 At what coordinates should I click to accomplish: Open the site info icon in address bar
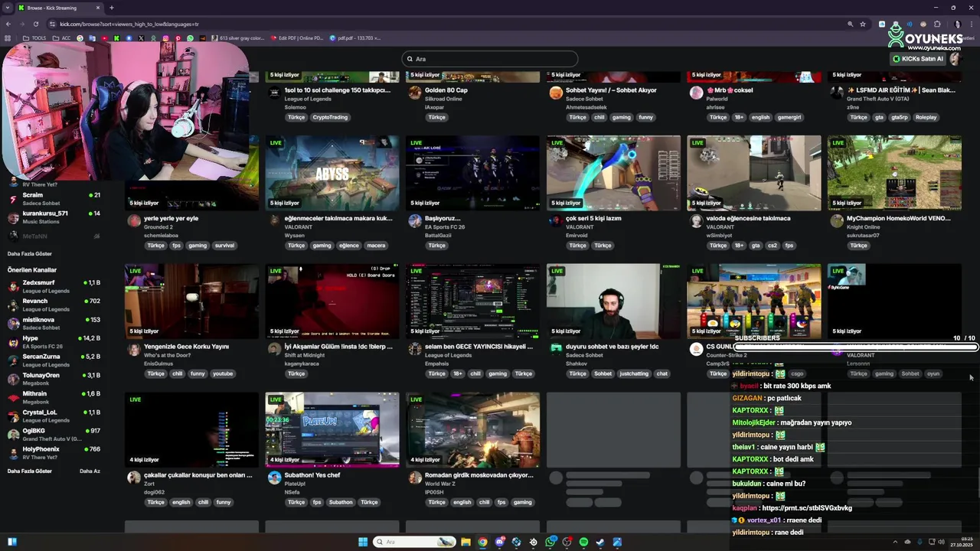[51, 24]
